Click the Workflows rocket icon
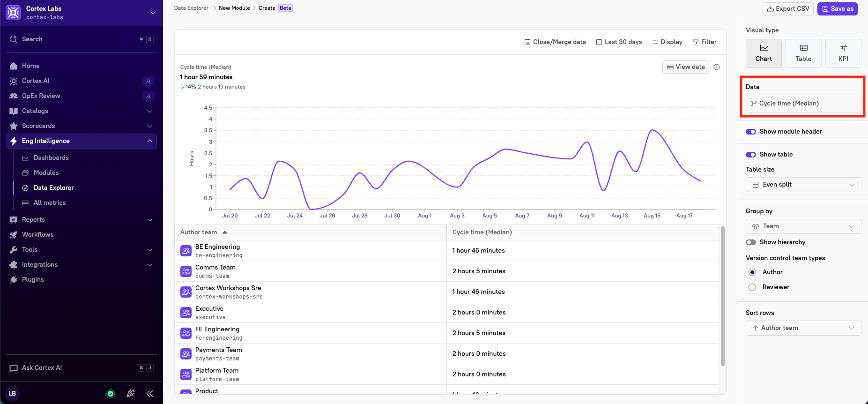 (14, 235)
